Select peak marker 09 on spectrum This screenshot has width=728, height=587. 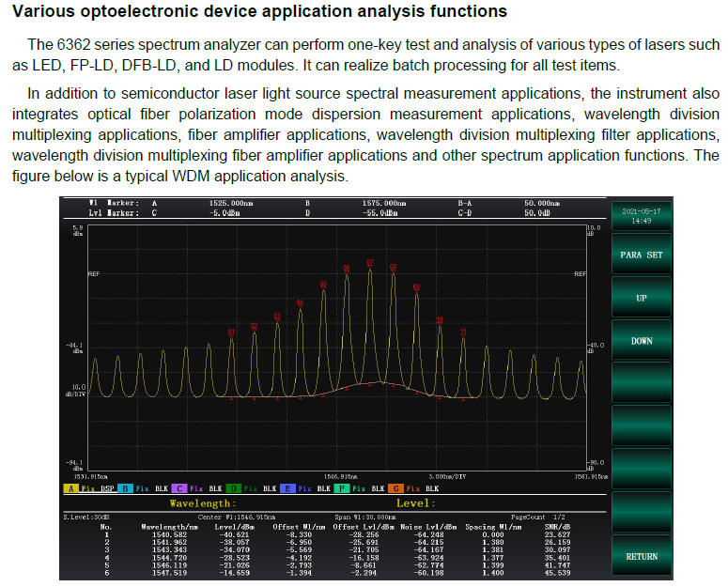[x=416, y=287]
